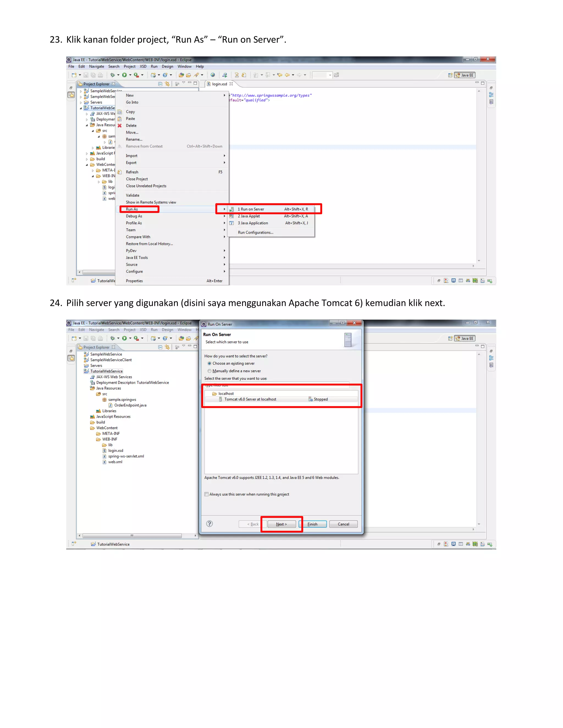
Task: Select spring-ws-servlet.xml in step 24 tree
Action: [123, 456]
